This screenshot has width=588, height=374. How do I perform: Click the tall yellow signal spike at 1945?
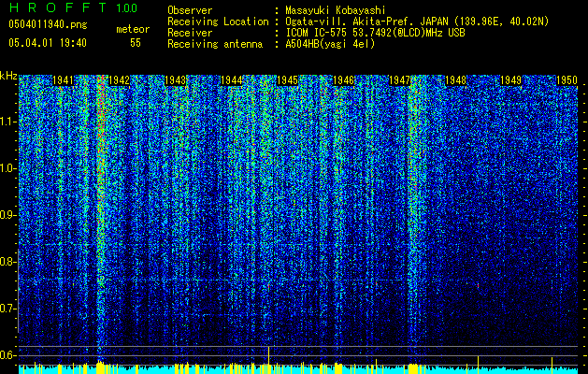(x=269, y=355)
